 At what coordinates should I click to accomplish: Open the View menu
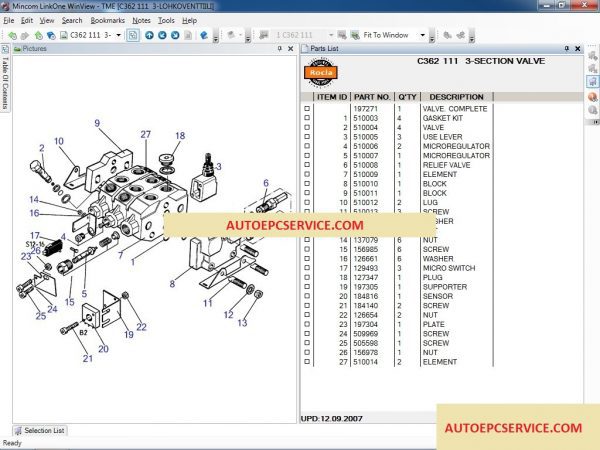[47, 21]
